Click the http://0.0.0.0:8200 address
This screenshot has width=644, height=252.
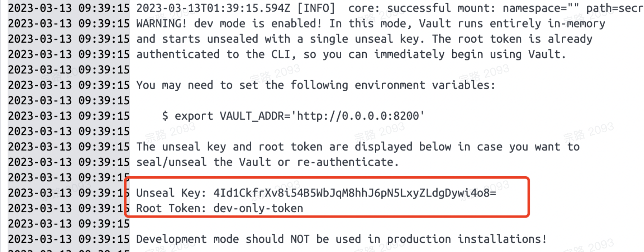tap(358, 116)
